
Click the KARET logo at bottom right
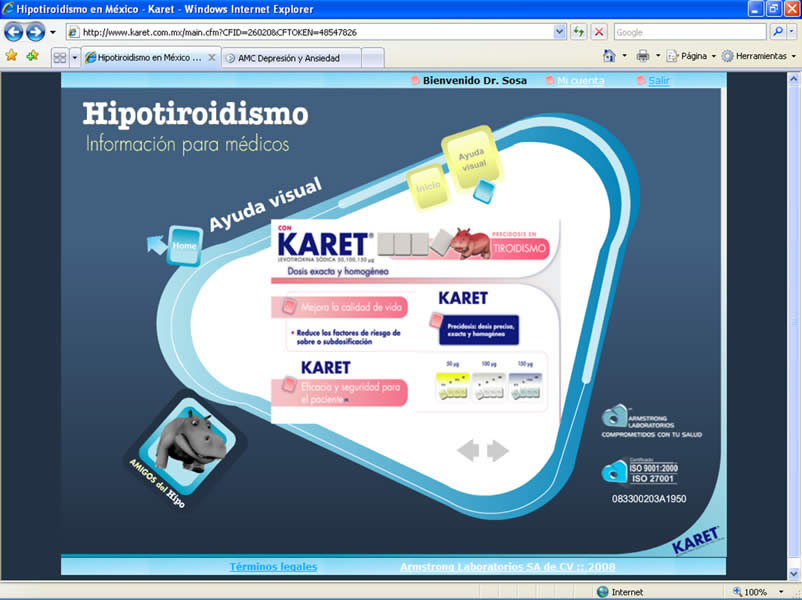696,540
